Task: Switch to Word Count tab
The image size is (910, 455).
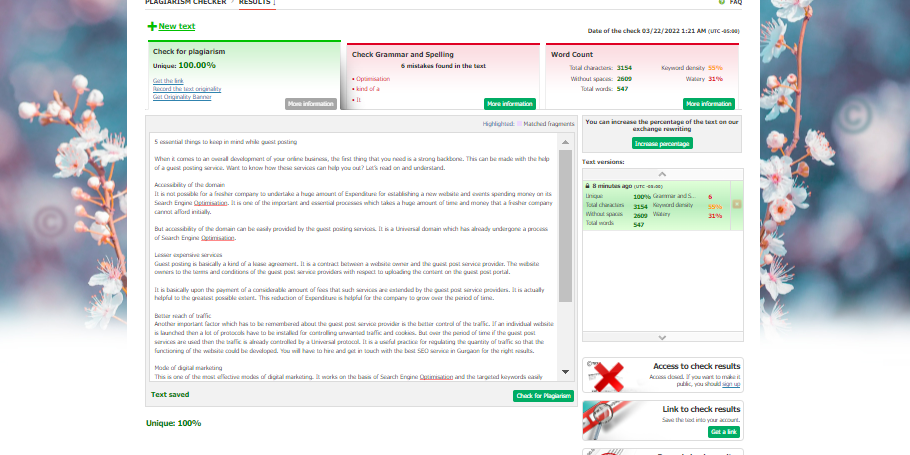Action: pyautogui.click(x=642, y=75)
